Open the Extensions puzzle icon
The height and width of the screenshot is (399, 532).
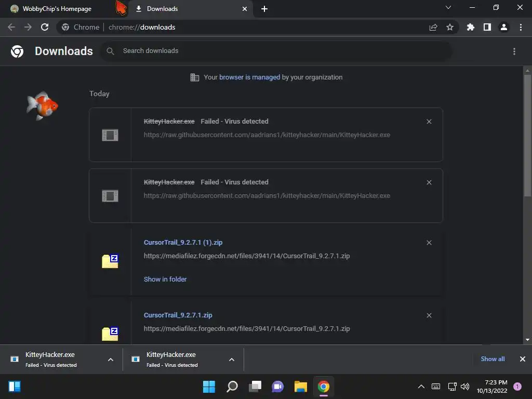click(471, 27)
